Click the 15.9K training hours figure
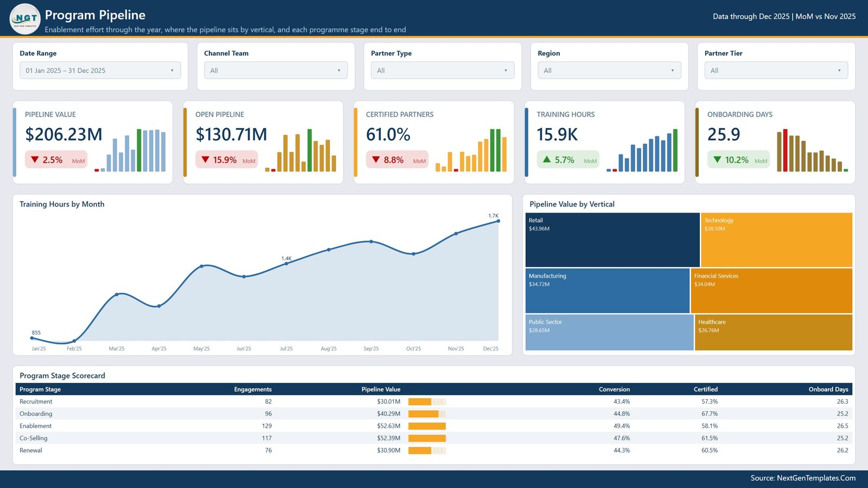 (x=557, y=134)
